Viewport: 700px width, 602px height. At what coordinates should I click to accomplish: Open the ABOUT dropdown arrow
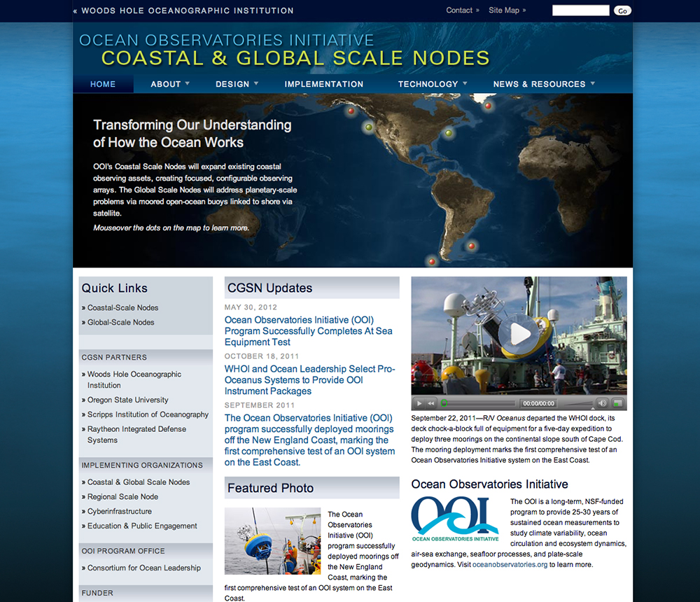[188, 83]
